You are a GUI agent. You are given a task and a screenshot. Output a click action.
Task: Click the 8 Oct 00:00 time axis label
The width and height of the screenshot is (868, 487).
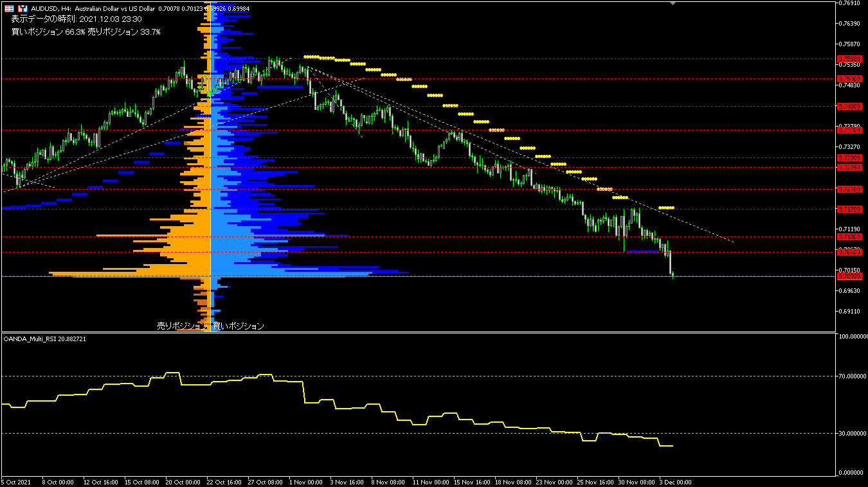(58, 481)
